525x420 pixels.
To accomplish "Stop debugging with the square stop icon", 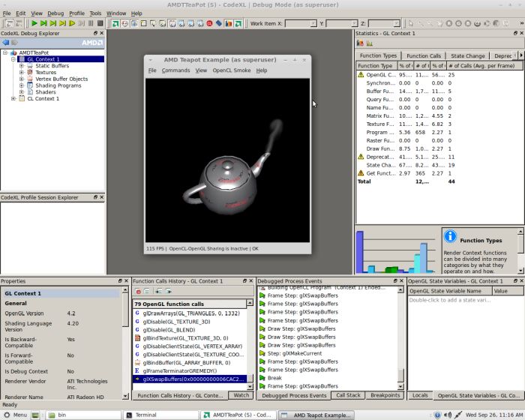I will tap(100, 23).
